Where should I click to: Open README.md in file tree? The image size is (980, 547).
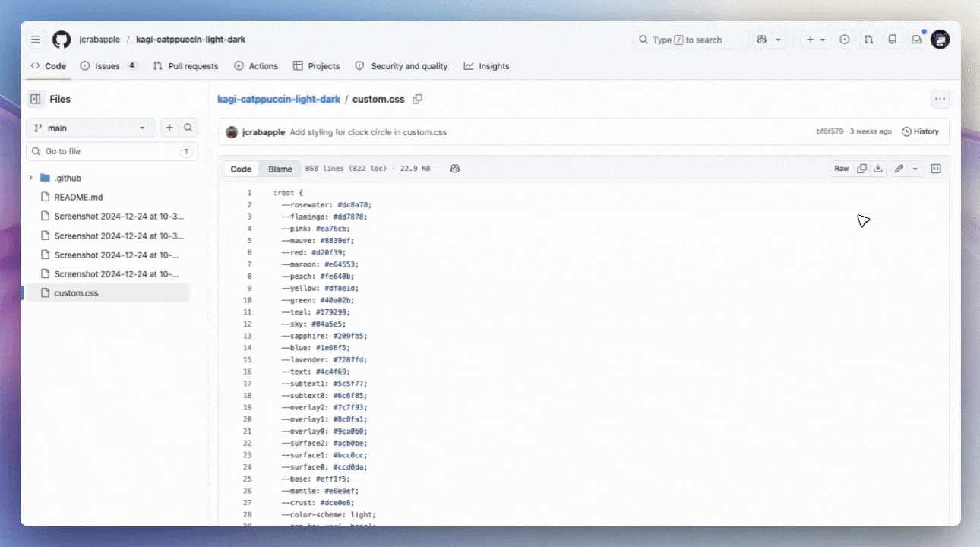77,197
